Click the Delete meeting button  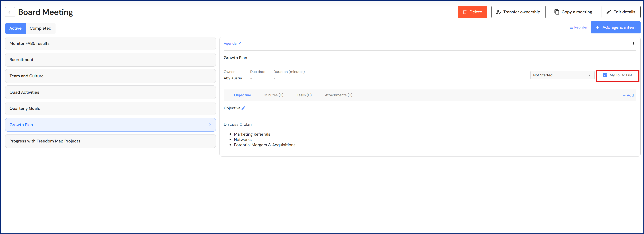click(472, 12)
